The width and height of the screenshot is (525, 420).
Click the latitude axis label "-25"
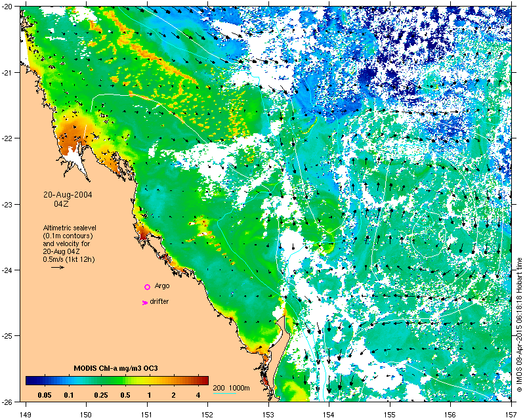[8, 336]
